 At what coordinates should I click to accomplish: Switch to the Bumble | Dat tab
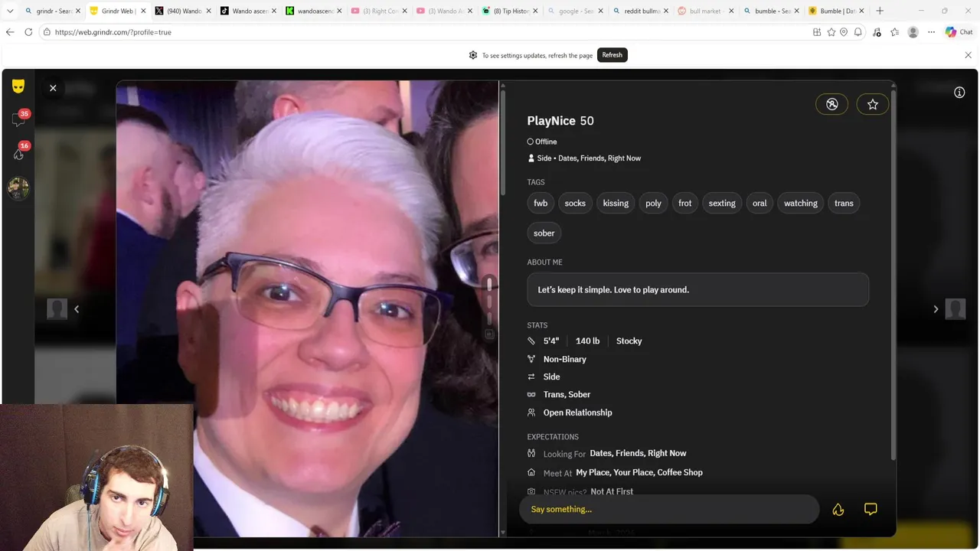[835, 11]
